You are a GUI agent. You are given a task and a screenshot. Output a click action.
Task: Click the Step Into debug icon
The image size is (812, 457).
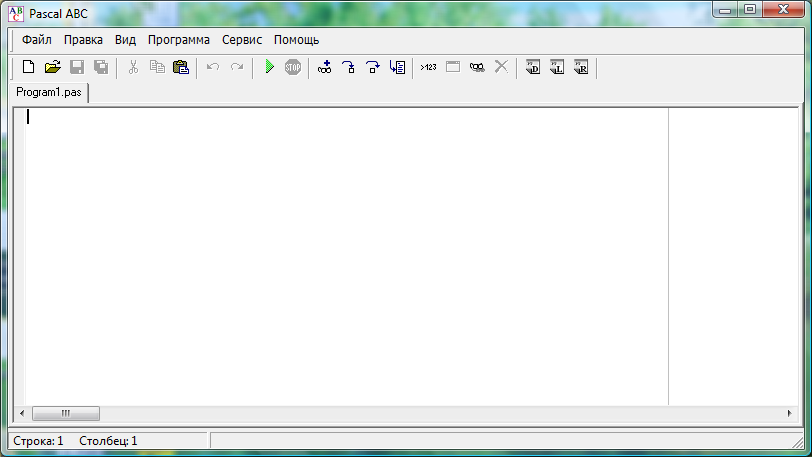click(349, 67)
